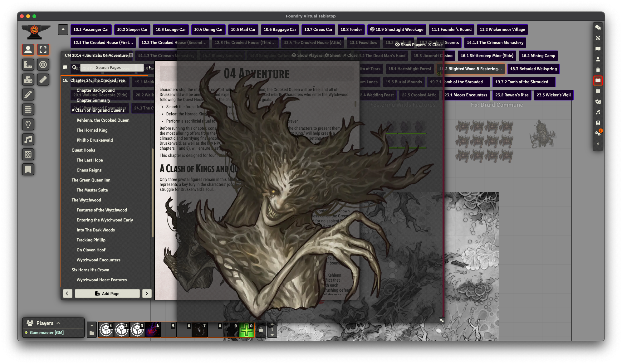Open the Card Stacks sidebar tab
Screen dimensions: 622x364
pos(598,102)
